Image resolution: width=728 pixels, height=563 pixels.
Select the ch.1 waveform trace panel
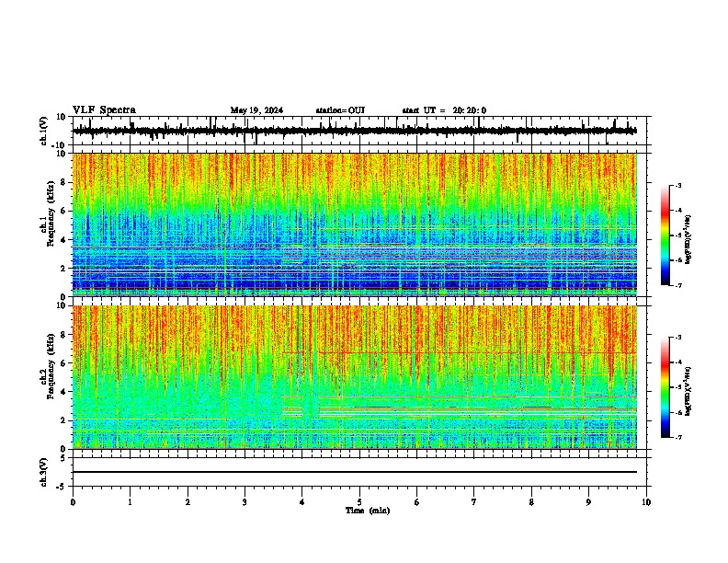359,131
